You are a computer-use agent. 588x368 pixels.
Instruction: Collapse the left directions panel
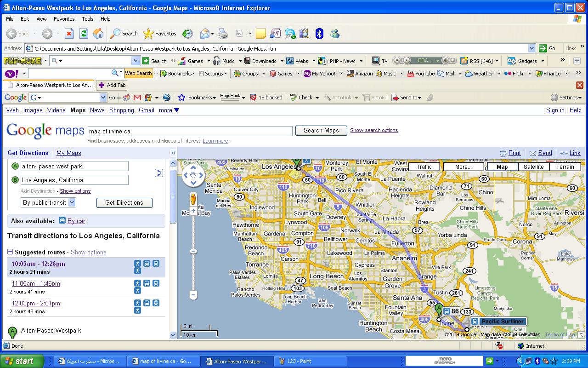point(173,153)
